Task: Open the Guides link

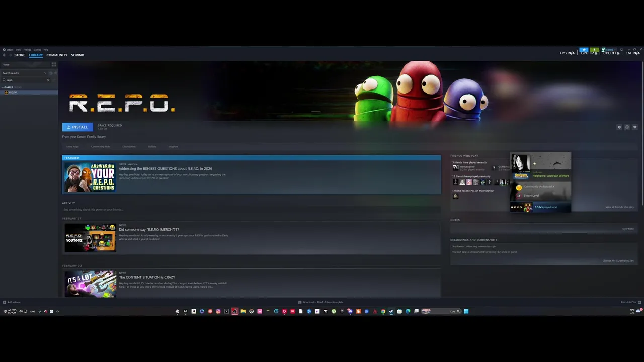Action: 152,147
